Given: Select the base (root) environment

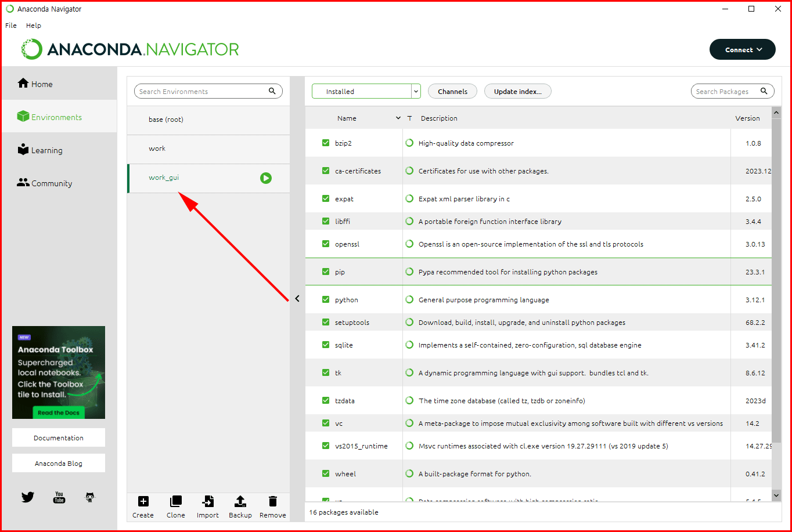Looking at the screenshot, I should click(208, 120).
